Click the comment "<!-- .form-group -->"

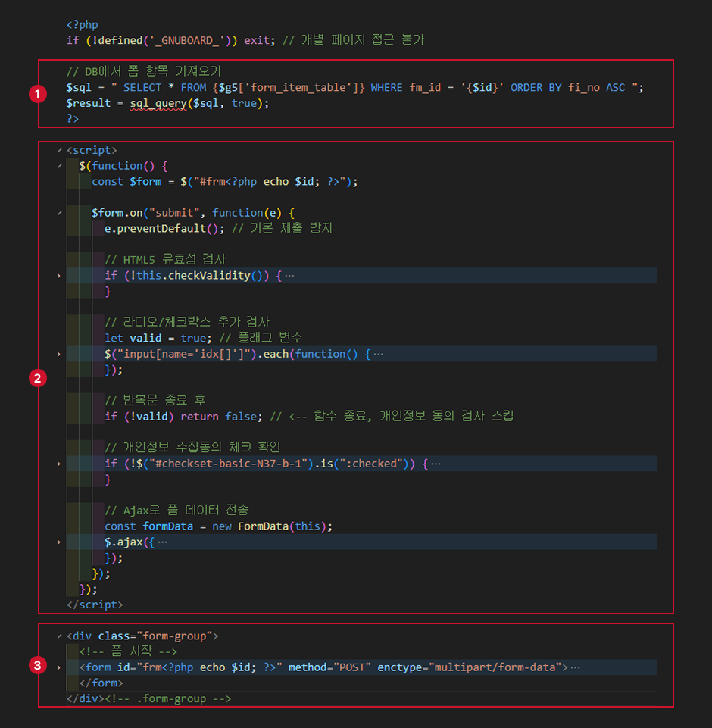(168, 698)
